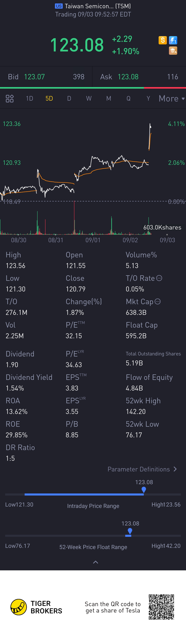Open Mkt Cap info bubble icon
Viewport: 186px width, 644px height.
click(x=157, y=301)
